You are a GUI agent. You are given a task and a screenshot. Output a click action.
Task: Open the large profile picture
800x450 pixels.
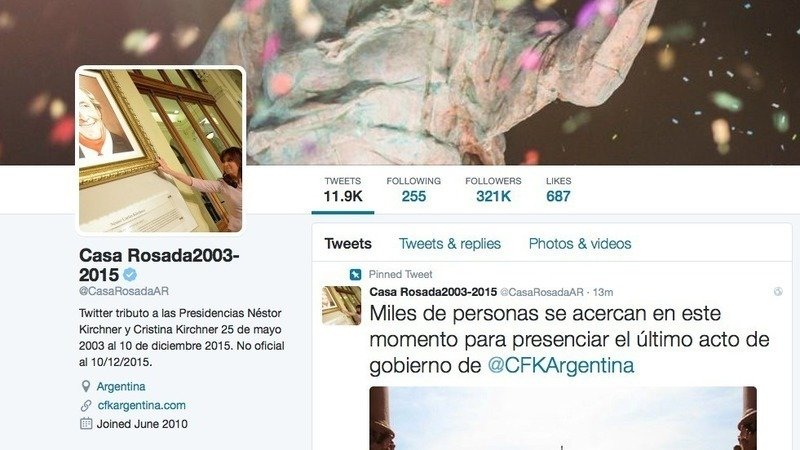click(161, 151)
